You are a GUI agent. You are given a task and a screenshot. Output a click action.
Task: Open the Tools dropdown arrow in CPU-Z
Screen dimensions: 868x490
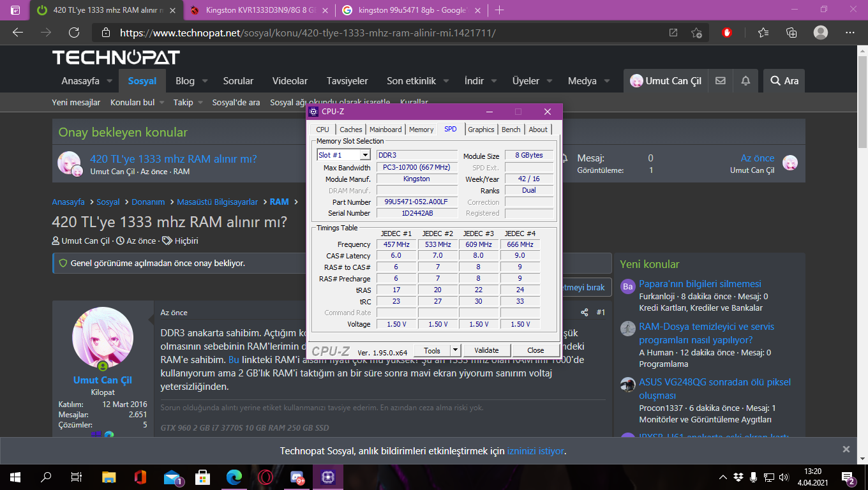(x=455, y=350)
